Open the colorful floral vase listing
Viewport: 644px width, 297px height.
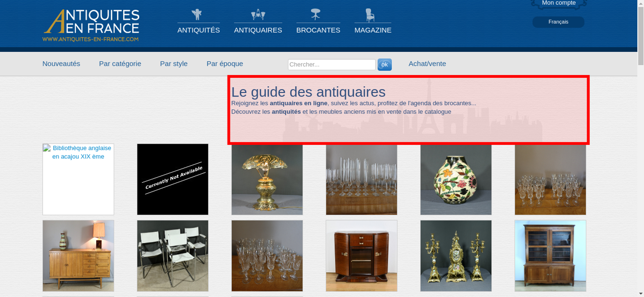(456, 180)
